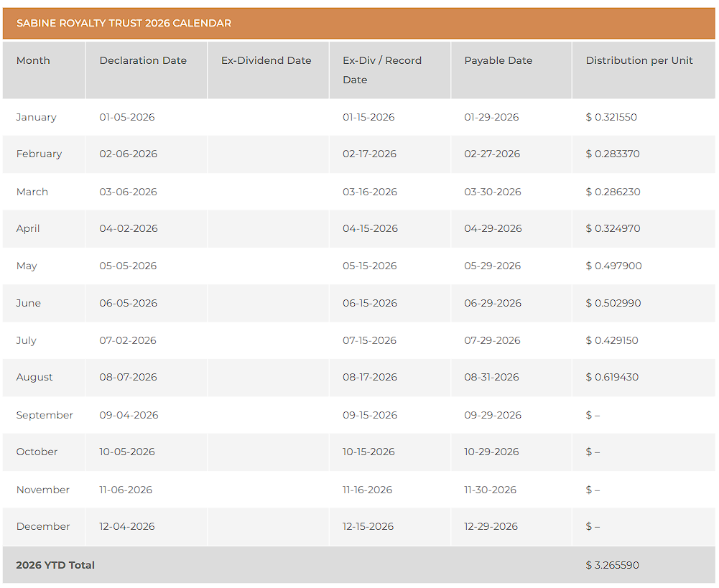The image size is (719, 588).
Task: Select YTD total value $ 3.265590
Action: (x=612, y=566)
